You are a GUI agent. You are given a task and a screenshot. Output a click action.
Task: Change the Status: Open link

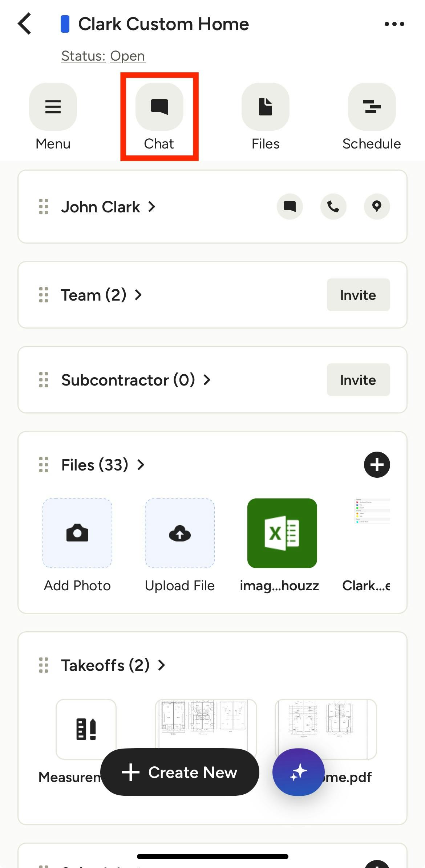[x=103, y=56]
